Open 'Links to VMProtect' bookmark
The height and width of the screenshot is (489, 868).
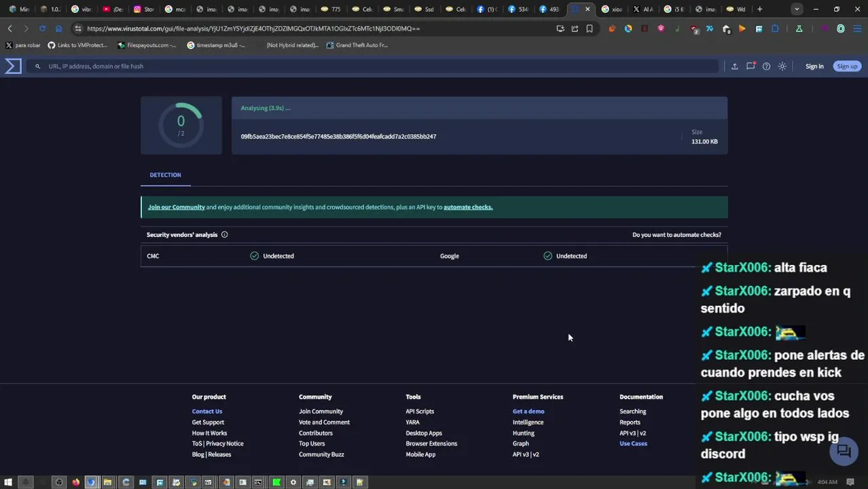pyautogui.click(x=77, y=46)
